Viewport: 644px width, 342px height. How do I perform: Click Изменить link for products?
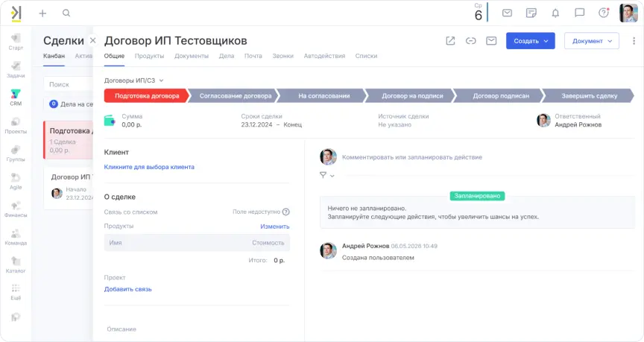(275, 227)
